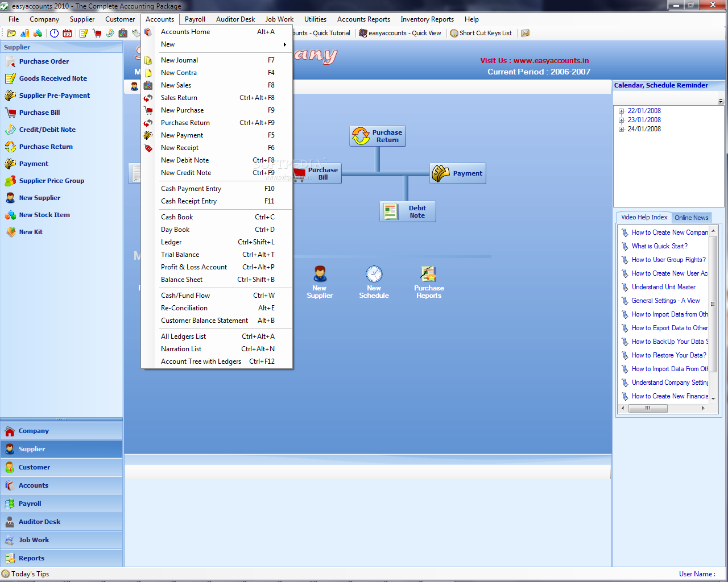Click the red shopping cart toolbar icon
This screenshot has height=582, width=728.
97,33
